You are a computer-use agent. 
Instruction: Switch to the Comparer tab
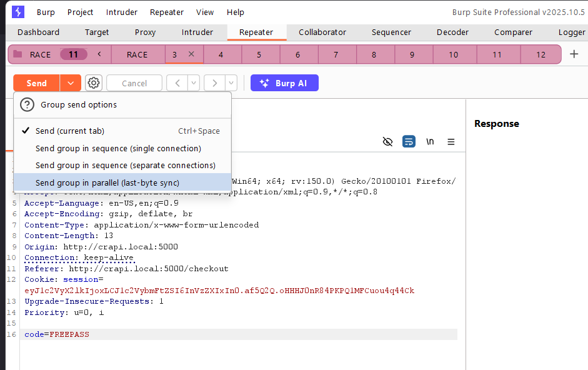513,32
